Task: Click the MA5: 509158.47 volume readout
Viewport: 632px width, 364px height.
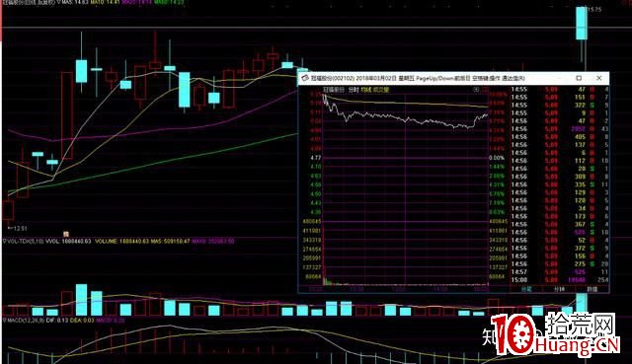Action: point(170,242)
